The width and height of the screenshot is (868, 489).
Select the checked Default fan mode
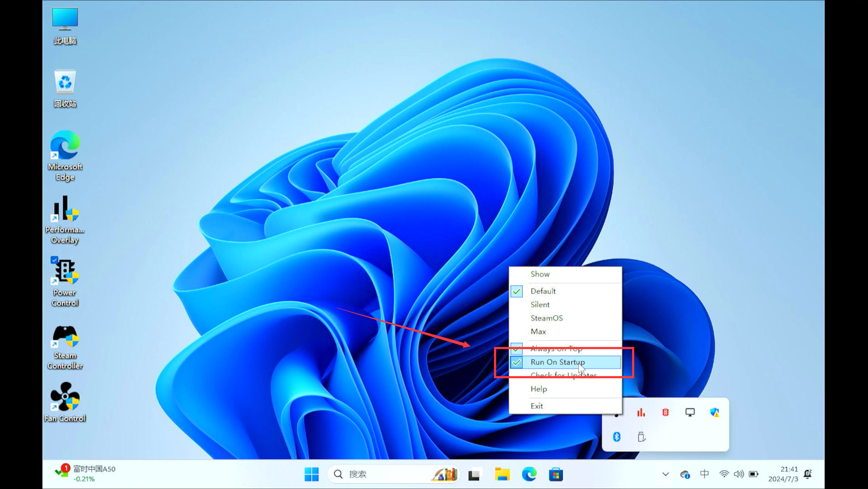(543, 291)
